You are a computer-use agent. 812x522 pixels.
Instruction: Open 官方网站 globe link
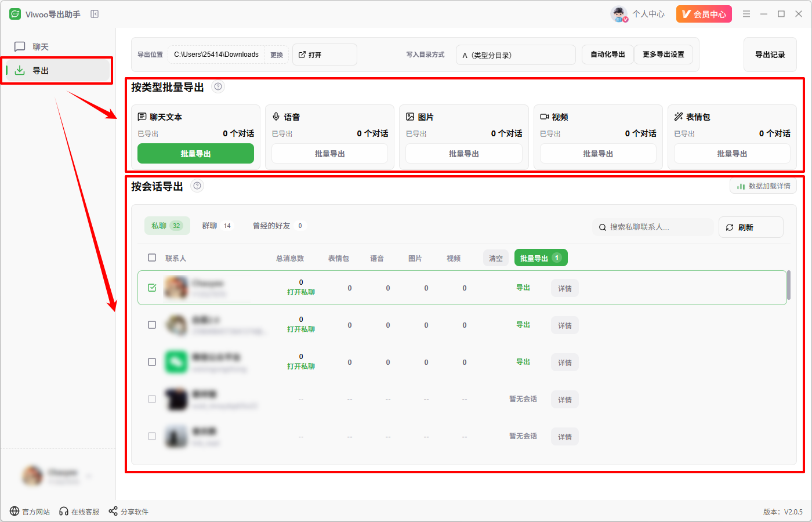(30, 512)
